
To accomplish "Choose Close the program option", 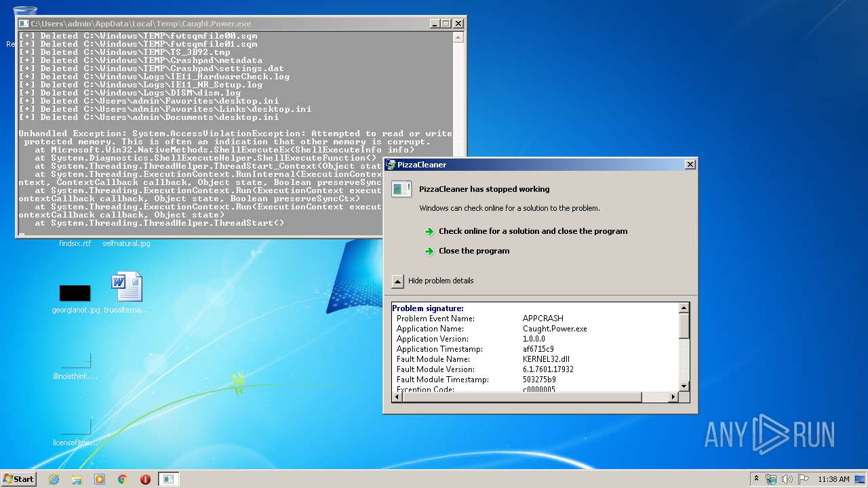I will [474, 251].
